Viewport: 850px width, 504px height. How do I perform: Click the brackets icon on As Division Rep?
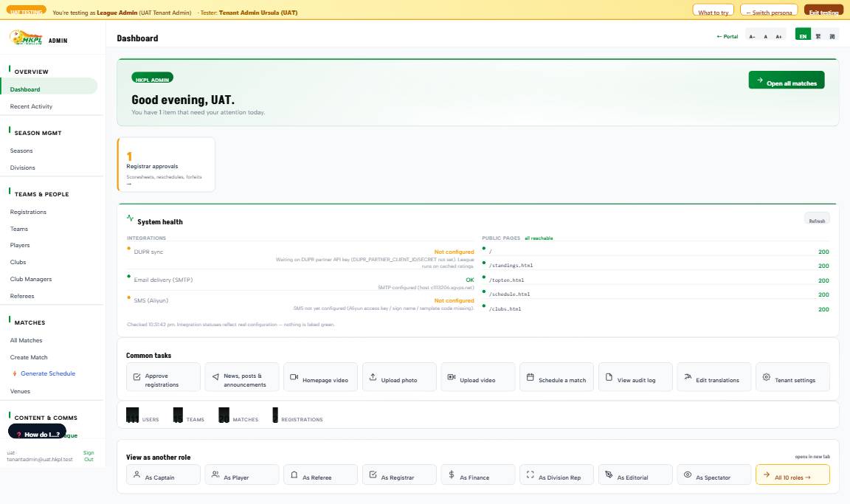pyautogui.click(x=531, y=474)
